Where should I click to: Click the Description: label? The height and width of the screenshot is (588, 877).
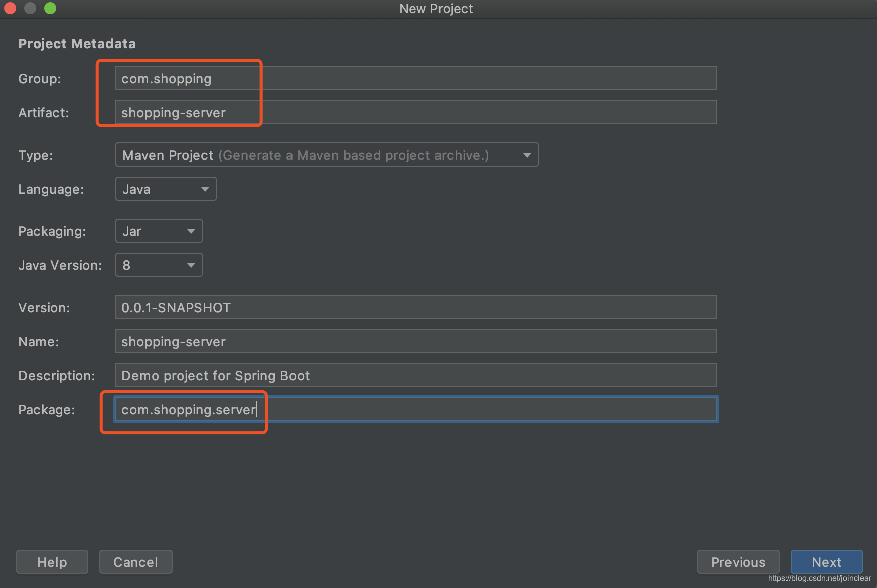[57, 376]
